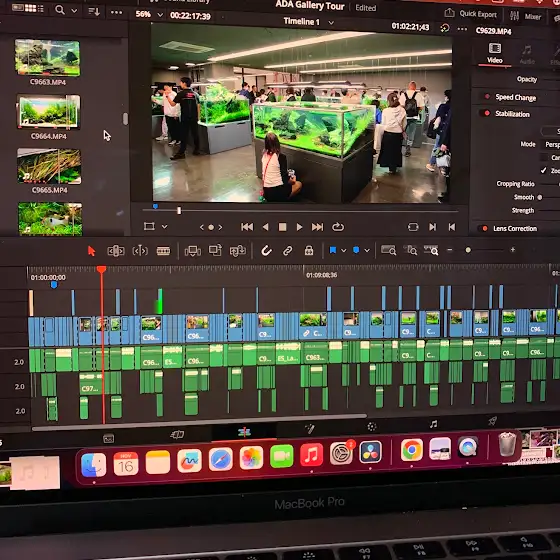This screenshot has height=560, width=560.
Task: Open the media pool search tool
Action: [60, 10]
